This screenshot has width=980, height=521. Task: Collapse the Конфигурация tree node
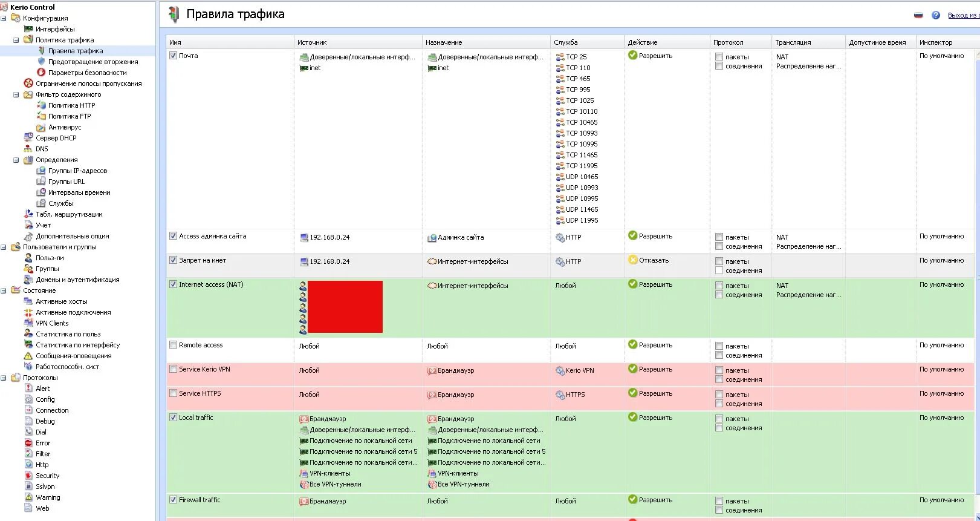pyautogui.click(x=4, y=18)
